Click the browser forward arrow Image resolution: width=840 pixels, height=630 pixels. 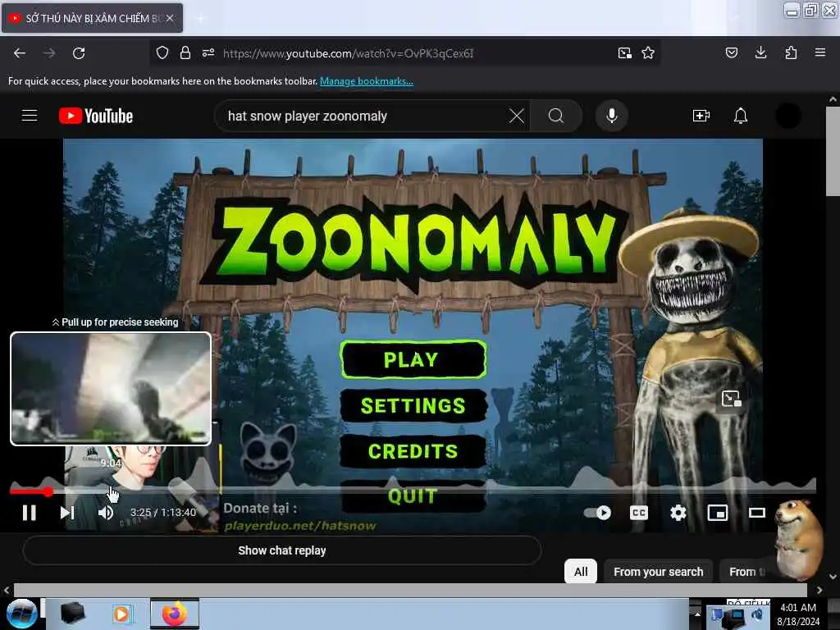(x=48, y=53)
